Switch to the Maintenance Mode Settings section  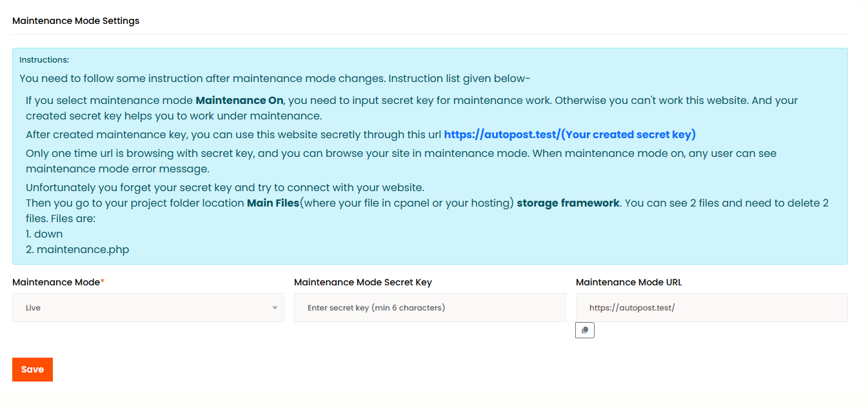75,21
